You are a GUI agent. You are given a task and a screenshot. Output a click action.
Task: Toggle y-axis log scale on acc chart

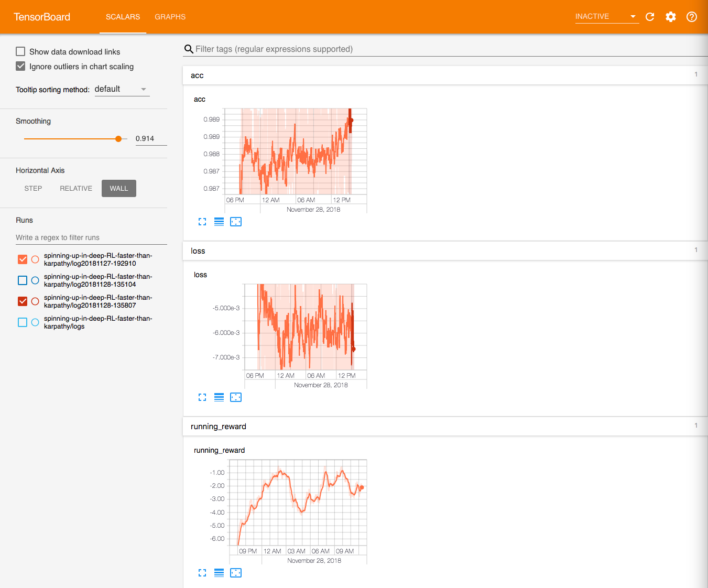pyautogui.click(x=219, y=222)
